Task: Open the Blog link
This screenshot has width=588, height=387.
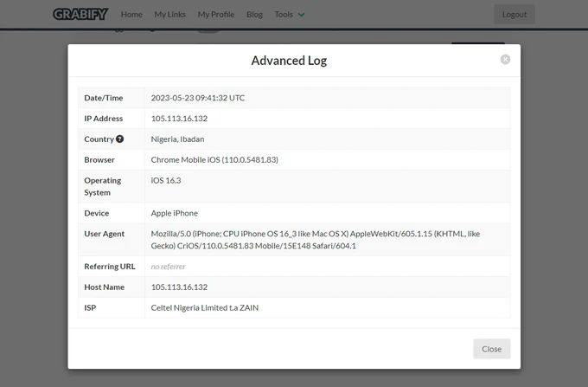Action: tap(254, 14)
